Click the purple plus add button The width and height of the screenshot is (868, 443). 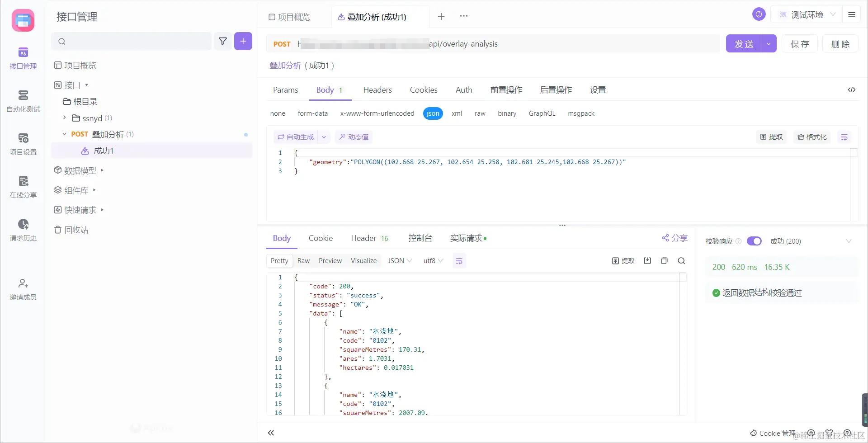click(x=243, y=42)
